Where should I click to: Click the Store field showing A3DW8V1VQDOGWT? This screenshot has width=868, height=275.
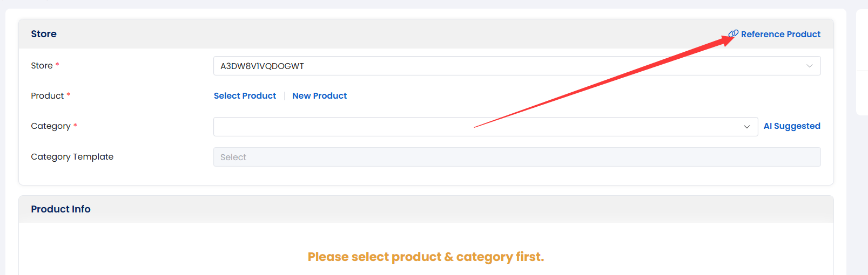[x=517, y=66]
